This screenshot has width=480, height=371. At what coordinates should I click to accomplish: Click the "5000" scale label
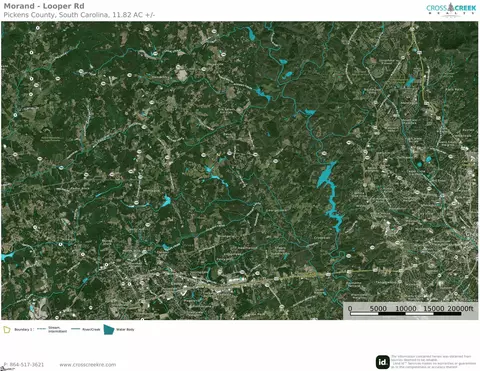(378, 308)
